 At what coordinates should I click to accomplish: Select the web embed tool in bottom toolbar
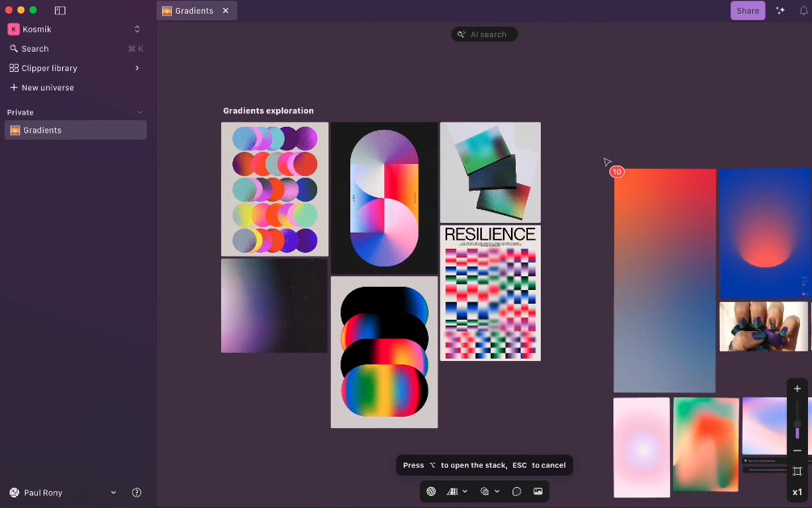coord(430,491)
